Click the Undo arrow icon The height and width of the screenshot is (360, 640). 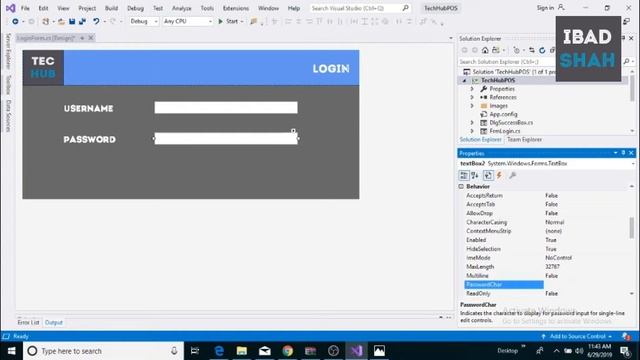coord(96,21)
